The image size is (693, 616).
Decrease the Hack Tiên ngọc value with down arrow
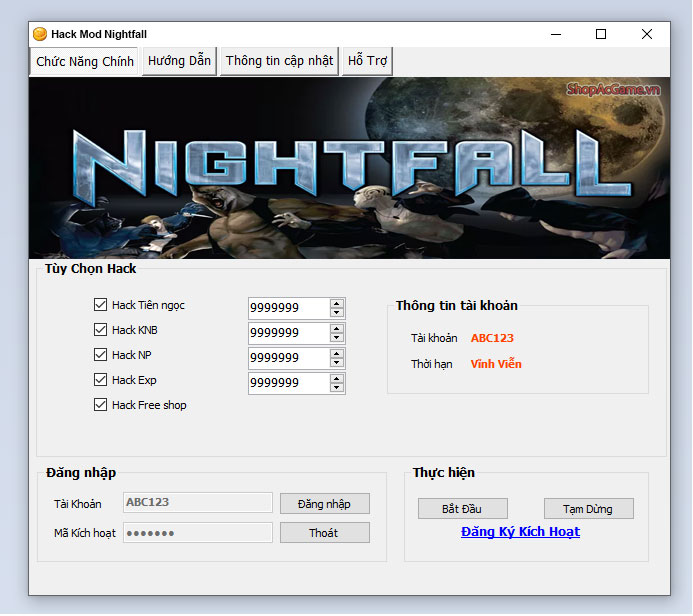point(337,312)
